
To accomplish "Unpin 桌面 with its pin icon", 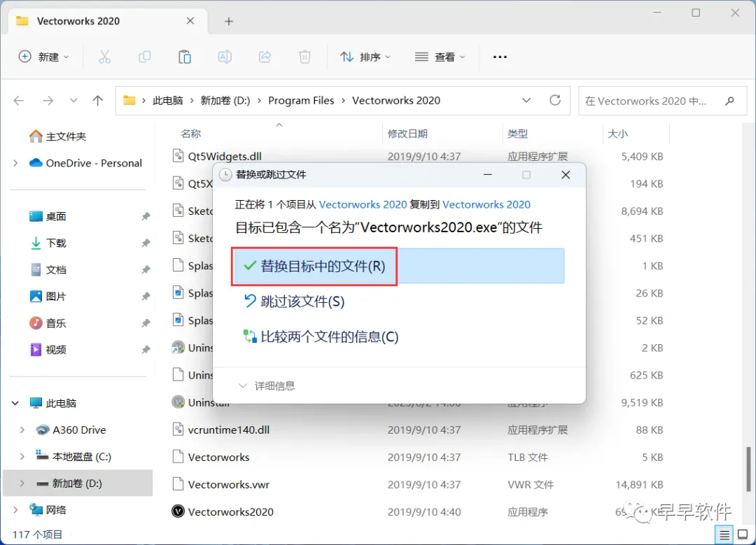I will click(x=146, y=216).
